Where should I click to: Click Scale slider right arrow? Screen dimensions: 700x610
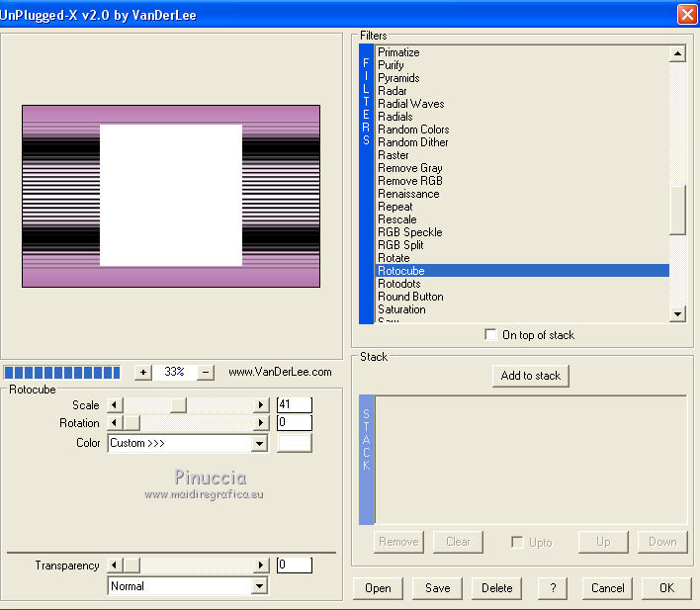coord(261,405)
